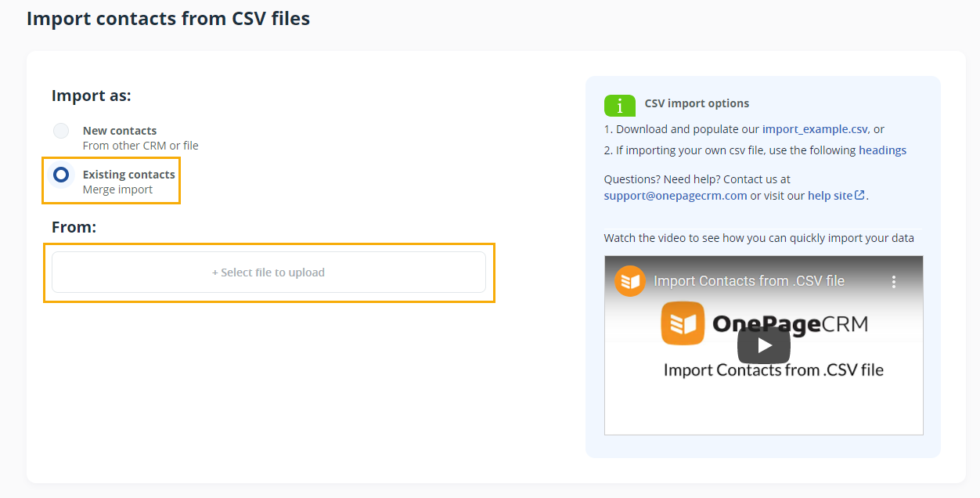This screenshot has height=498, width=980.
Task: Click the OnePageCRM logo in video thumbnail
Action: coord(764,323)
